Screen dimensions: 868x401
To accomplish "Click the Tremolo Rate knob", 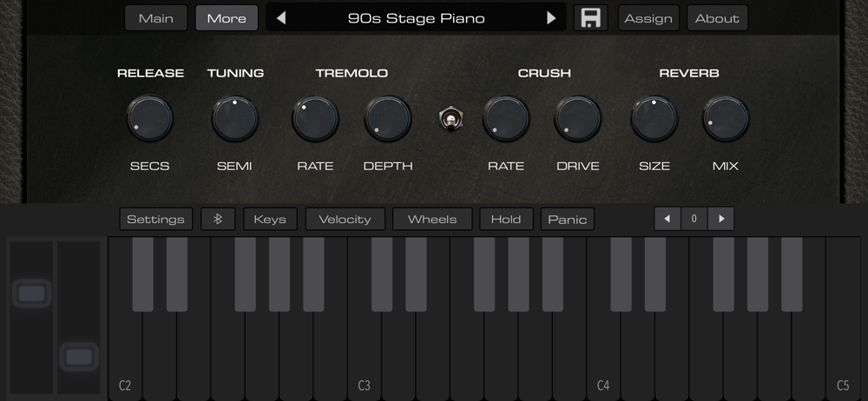I will (x=315, y=119).
